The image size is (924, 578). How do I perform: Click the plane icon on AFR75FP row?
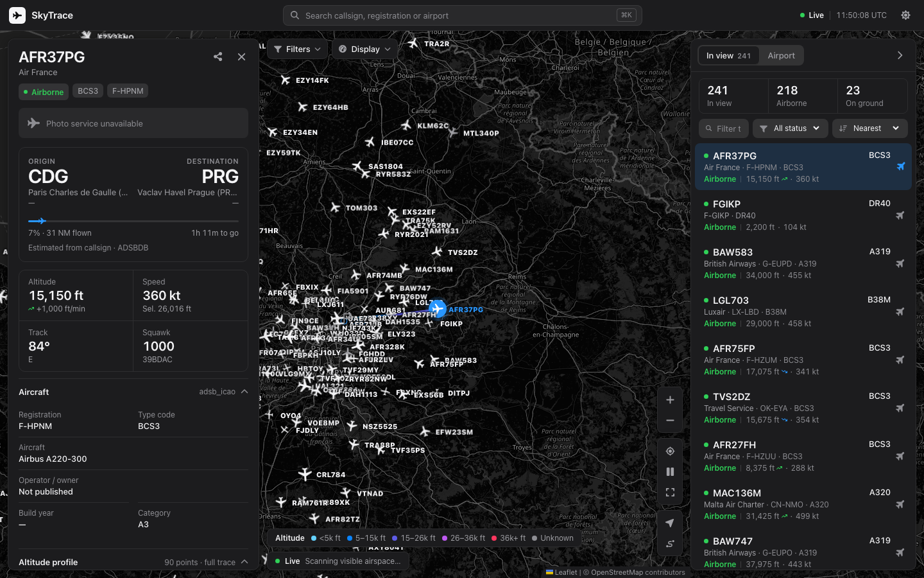pyautogui.click(x=900, y=360)
